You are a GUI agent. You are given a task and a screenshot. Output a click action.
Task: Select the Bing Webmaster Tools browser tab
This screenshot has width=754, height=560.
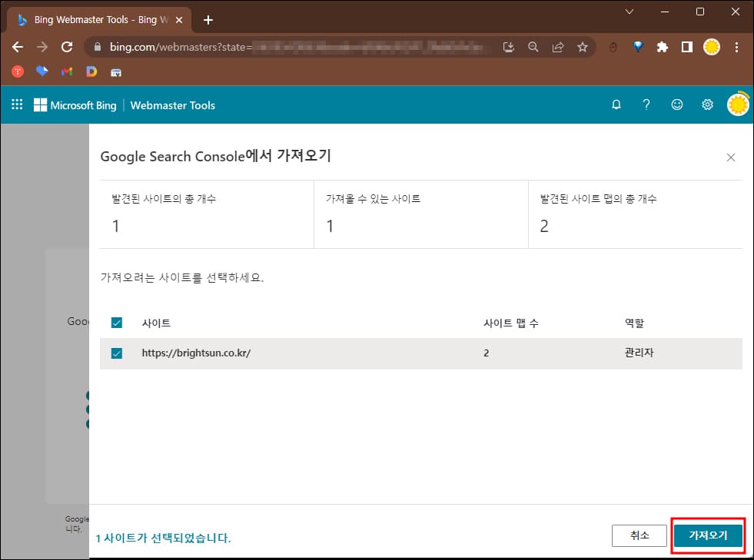(100, 20)
